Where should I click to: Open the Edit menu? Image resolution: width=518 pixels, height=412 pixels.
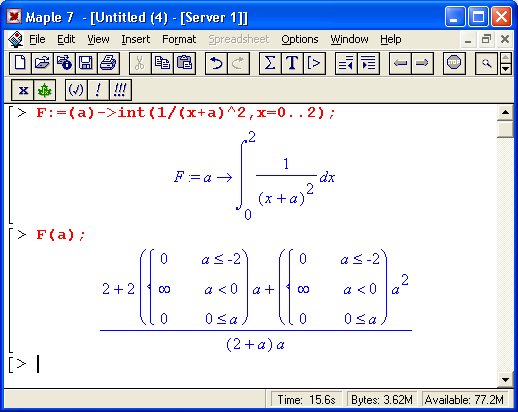point(66,39)
